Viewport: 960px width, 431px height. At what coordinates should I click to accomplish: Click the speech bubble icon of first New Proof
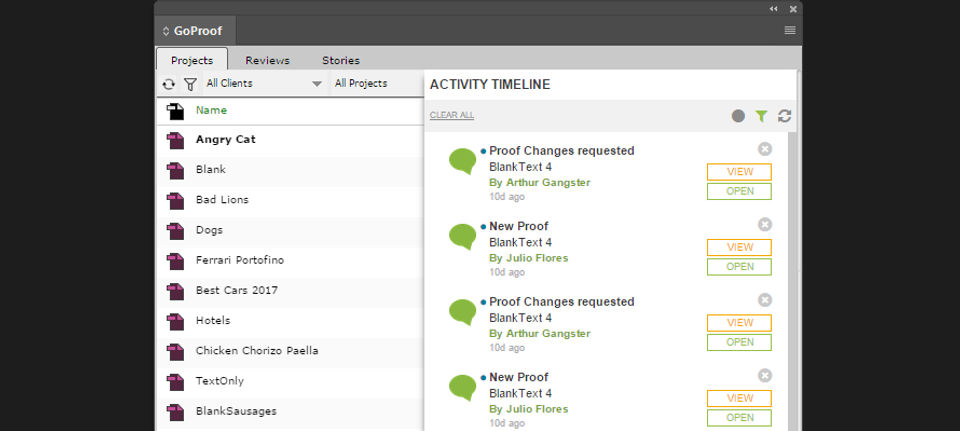click(x=462, y=236)
